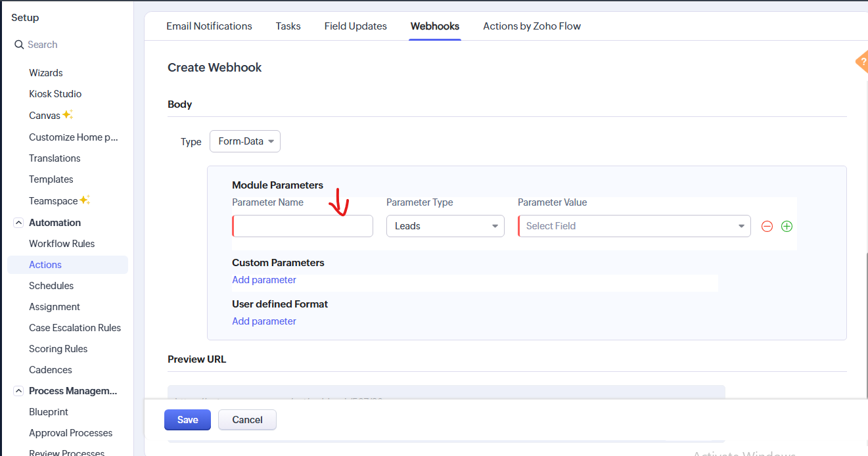Open Workflow Rules in the sidebar
Screen dimensions: 868x456
point(62,244)
